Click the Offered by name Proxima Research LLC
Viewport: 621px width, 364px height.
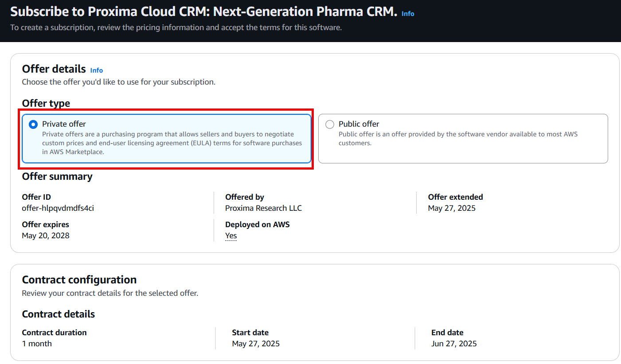(x=263, y=208)
